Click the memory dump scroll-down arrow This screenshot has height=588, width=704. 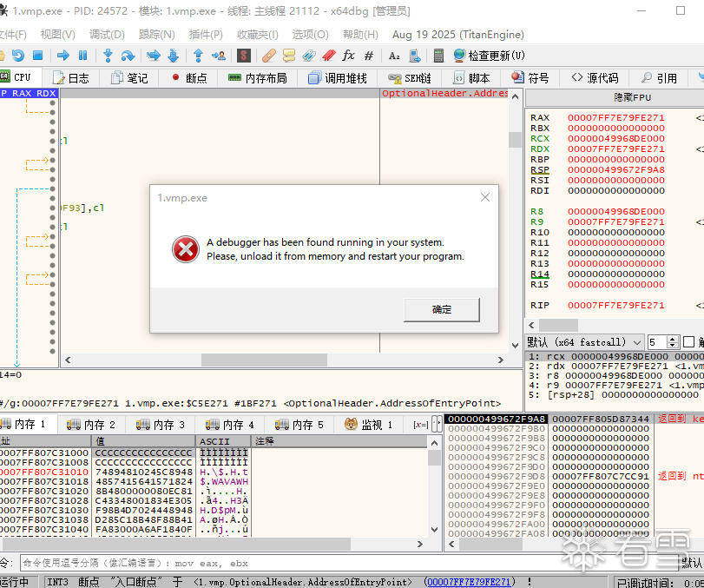(434, 530)
